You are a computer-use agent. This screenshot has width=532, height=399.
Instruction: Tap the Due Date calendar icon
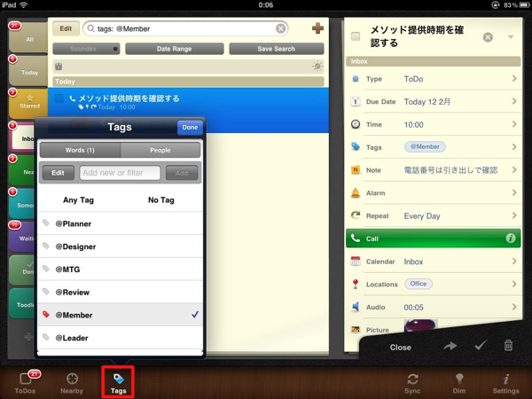point(356,101)
